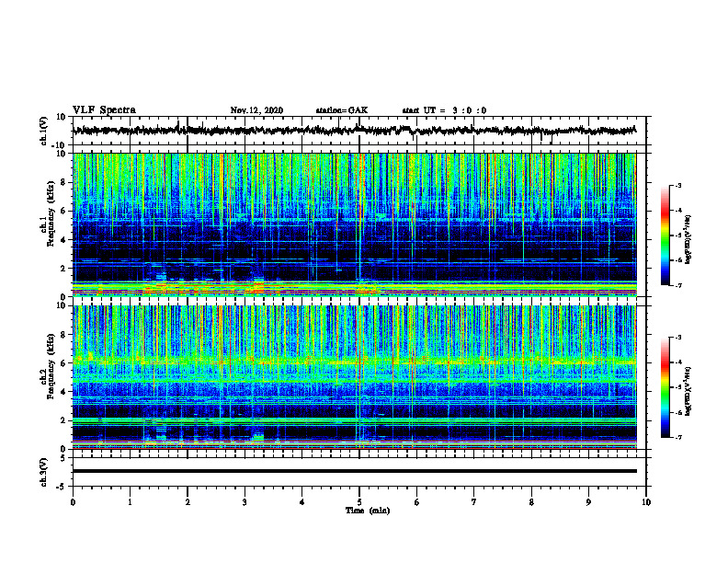Image resolution: width=728 pixels, height=563 pixels.
Task: Click the ch.2 colorbar log(PSD) unit label
Action: [688, 391]
